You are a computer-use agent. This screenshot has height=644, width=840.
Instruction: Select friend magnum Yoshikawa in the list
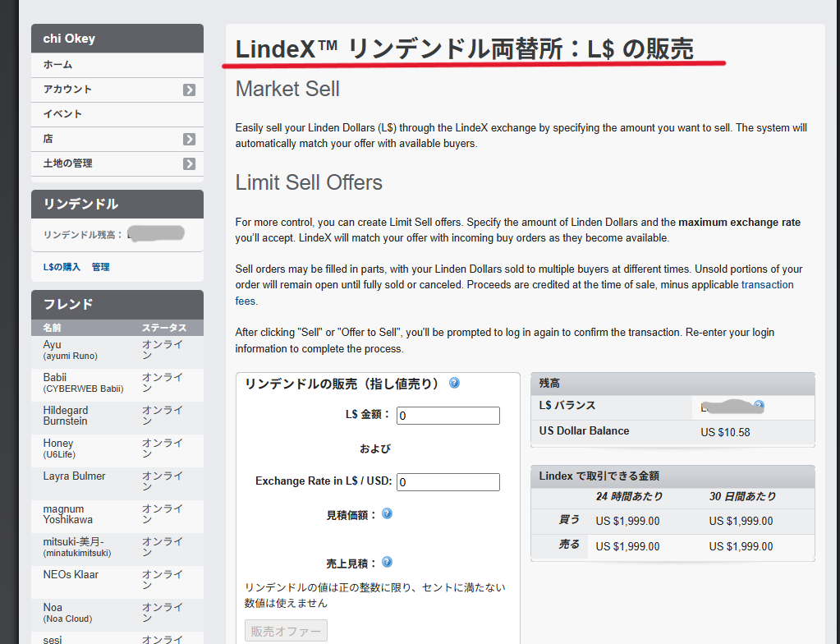pos(68,514)
